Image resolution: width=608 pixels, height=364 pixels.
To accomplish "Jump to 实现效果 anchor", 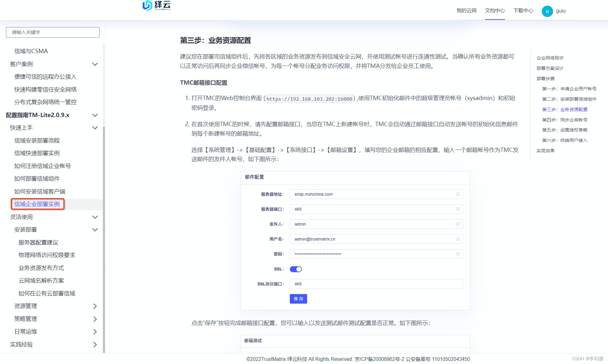I will click(x=546, y=151).
